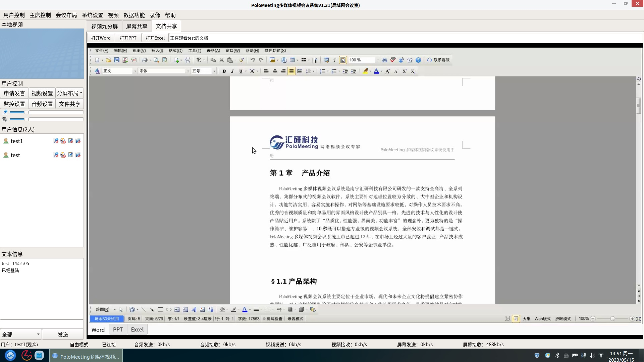
Task: Click the spell check ABC icon
Action: pos(393,60)
